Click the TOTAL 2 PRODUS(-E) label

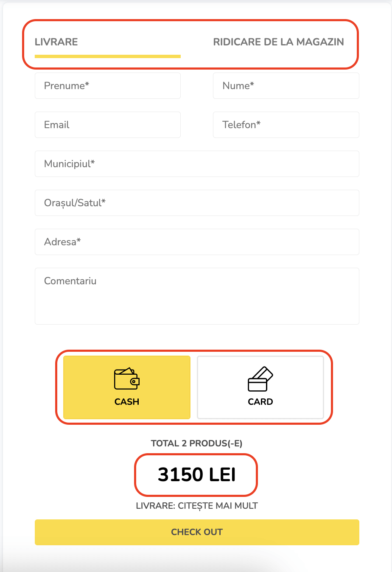tap(196, 443)
